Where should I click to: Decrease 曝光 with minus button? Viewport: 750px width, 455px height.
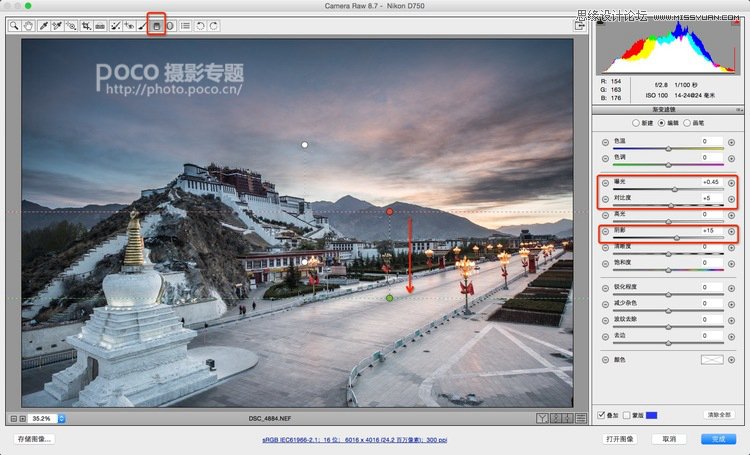point(606,183)
